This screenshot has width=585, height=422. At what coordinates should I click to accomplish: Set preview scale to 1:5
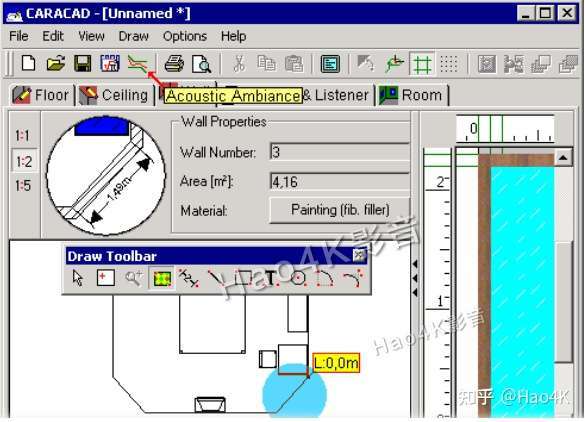(23, 185)
